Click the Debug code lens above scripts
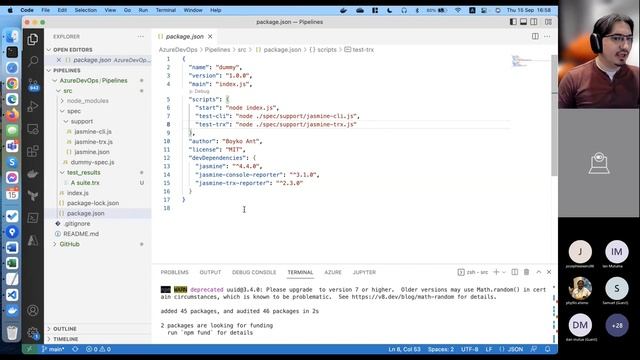Viewport: 640px width, 360px height. click(x=199, y=91)
